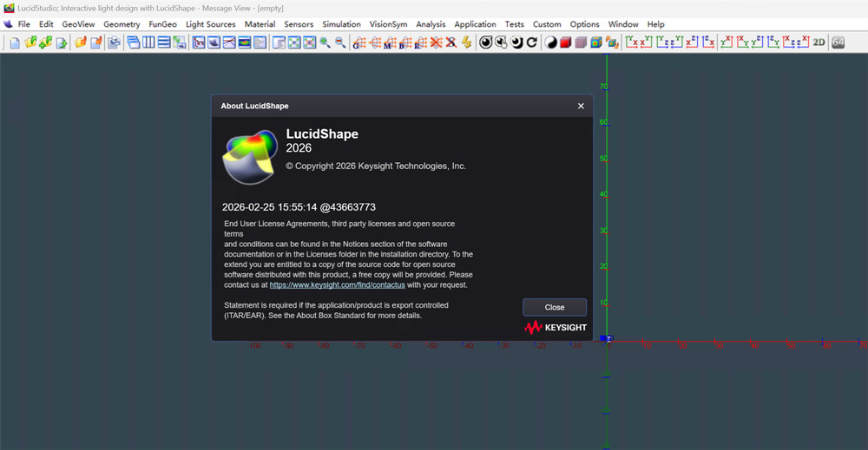Click the ray icon labeled B
The image size is (868, 450).
pos(405,42)
